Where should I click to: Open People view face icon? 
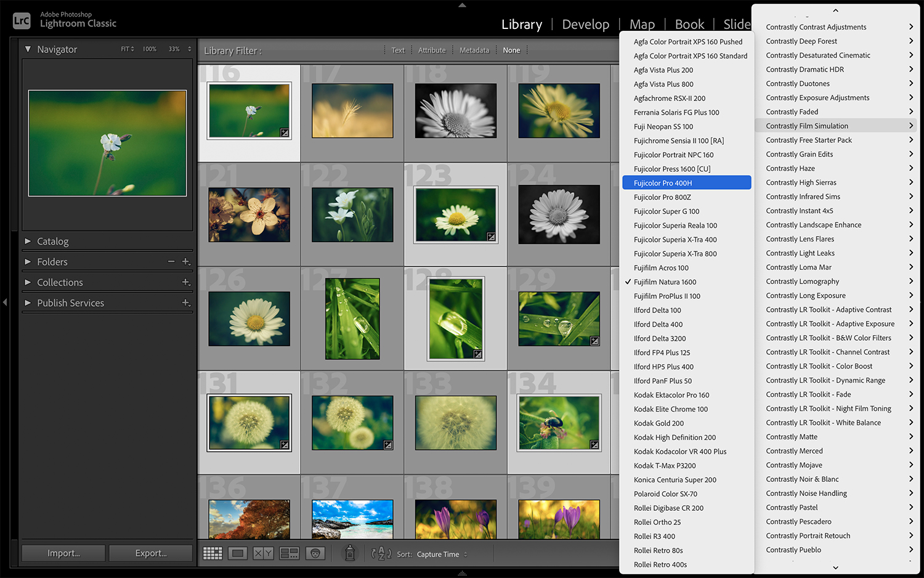pos(315,553)
